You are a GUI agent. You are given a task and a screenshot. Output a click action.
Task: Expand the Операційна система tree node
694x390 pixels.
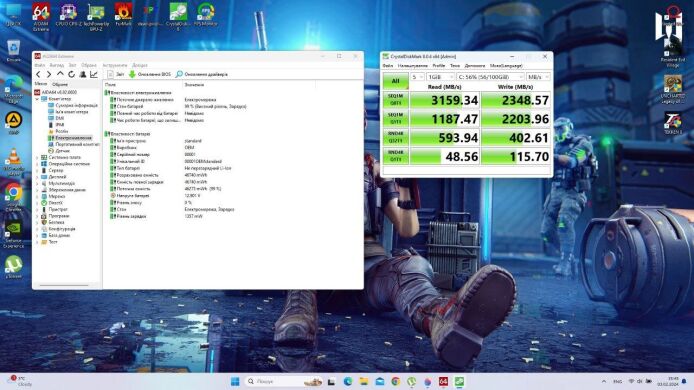point(37,164)
